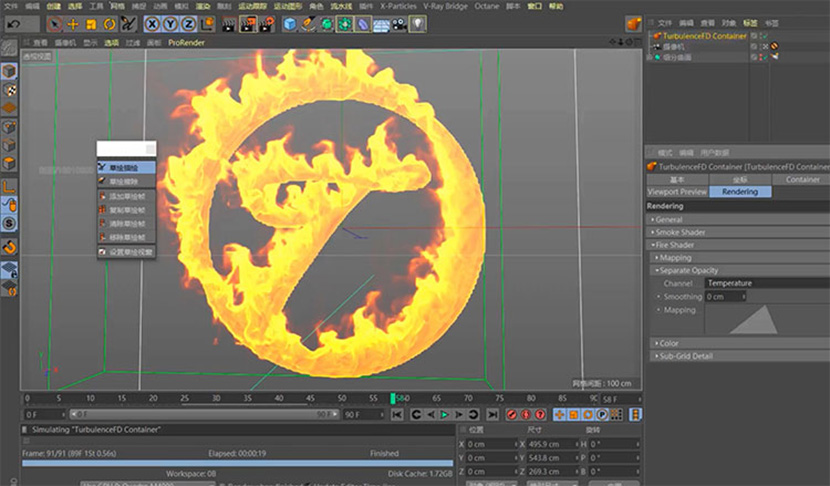Image resolution: width=830 pixels, height=486 pixels.
Task: Click timeline frame 30 marker
Action: [x=216, y=398]
